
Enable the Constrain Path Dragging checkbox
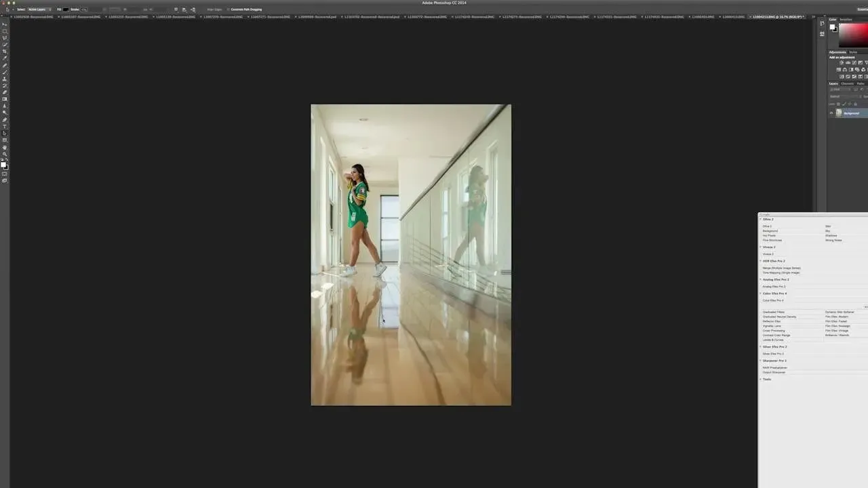[229, 9]
